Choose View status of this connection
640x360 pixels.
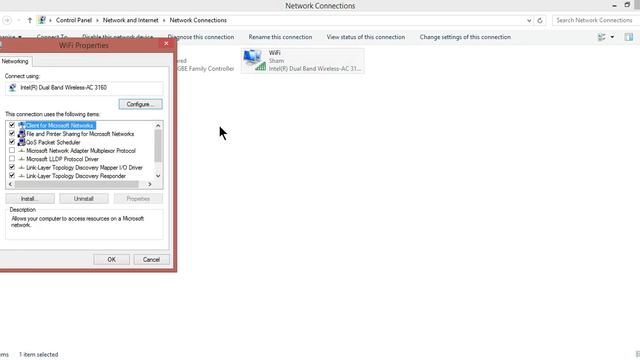[x=366, y=37]
